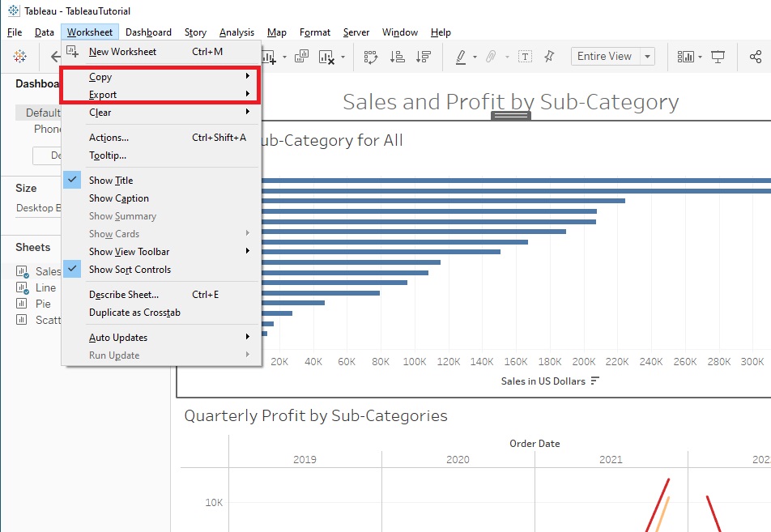Click the Clear Sheet toolbar icon
This screenshot has height=532, width=771.
(x=326, y=57)
